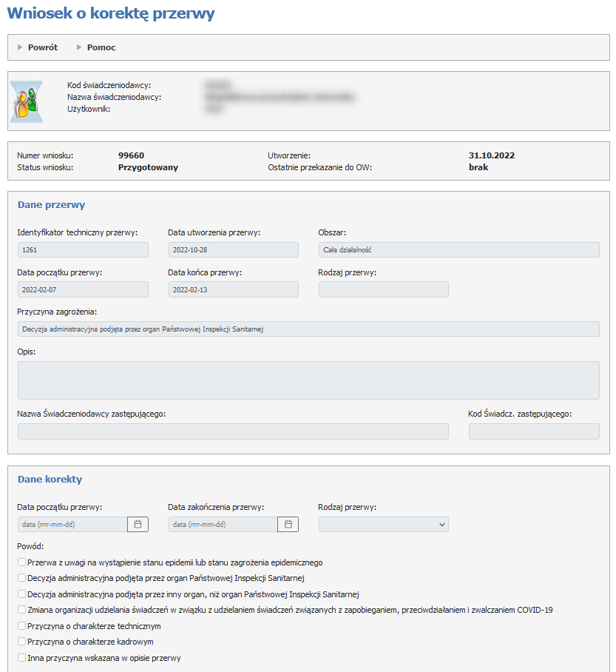
Task: Click the Przyczyna zagrożenia field
Action: coord(308,329)
